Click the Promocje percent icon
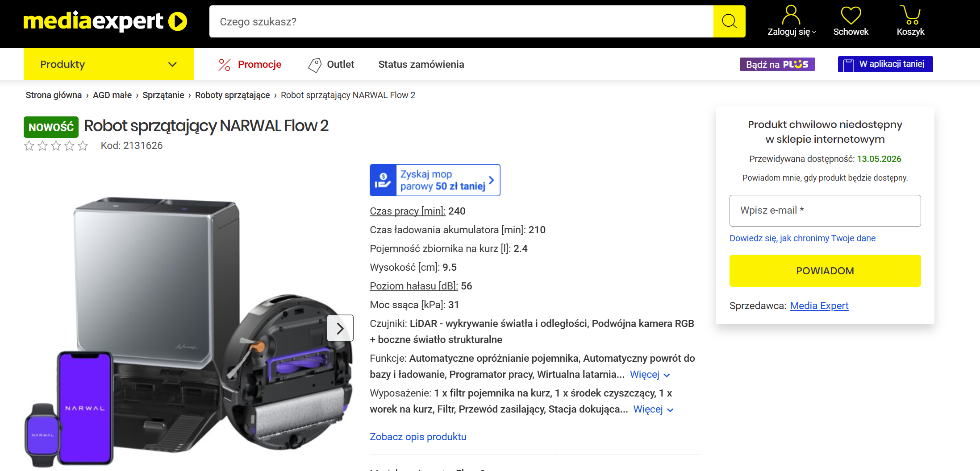 [225, 65]
